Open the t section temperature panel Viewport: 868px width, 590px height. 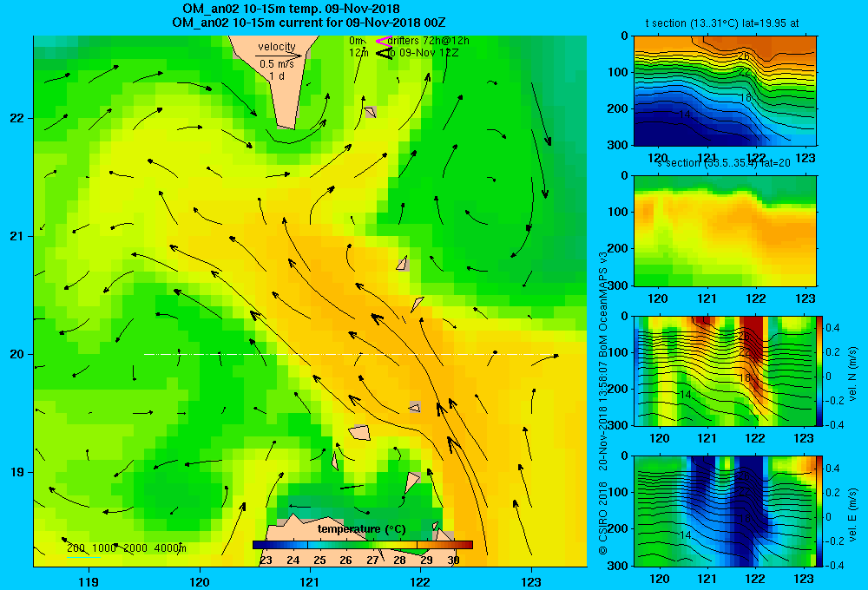click(x=725, y=91)
